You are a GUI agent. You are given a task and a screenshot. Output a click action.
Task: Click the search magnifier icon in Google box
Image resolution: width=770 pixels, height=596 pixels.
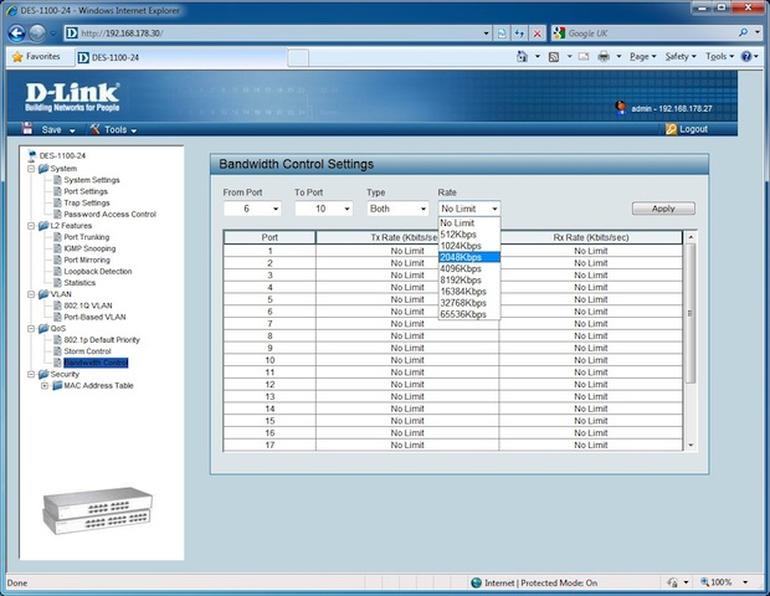click(x=743, y=33)
